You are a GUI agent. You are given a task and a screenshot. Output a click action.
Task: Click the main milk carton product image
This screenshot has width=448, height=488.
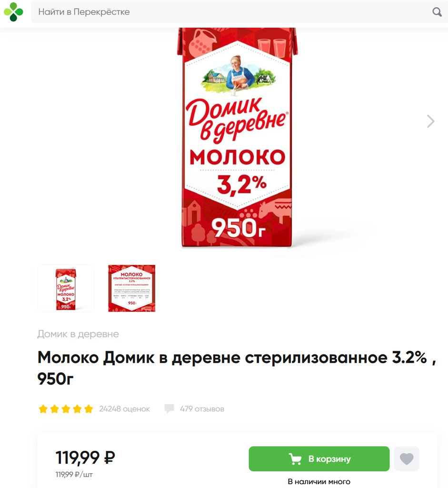(237, 137)
